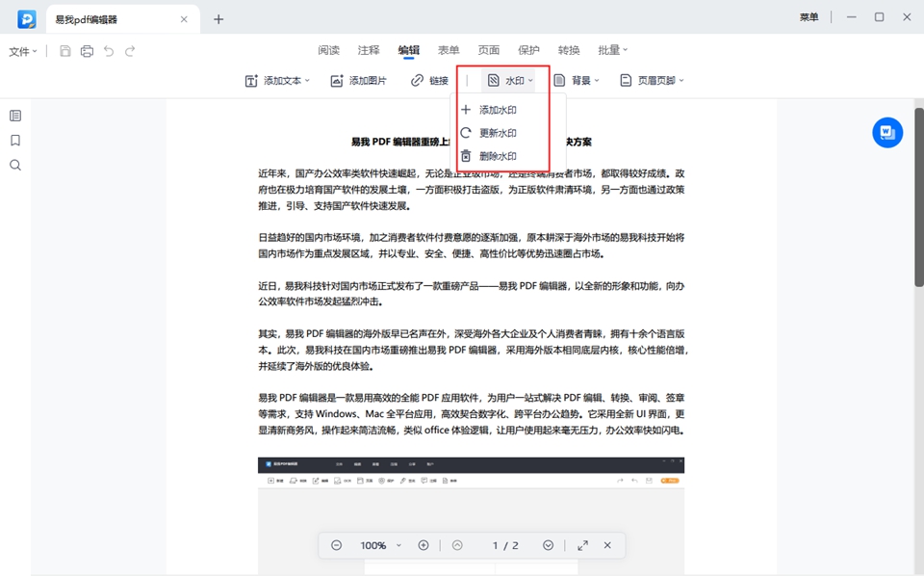Switch to the 表单 form tab
Screen dimensions: 924x576
449,50
